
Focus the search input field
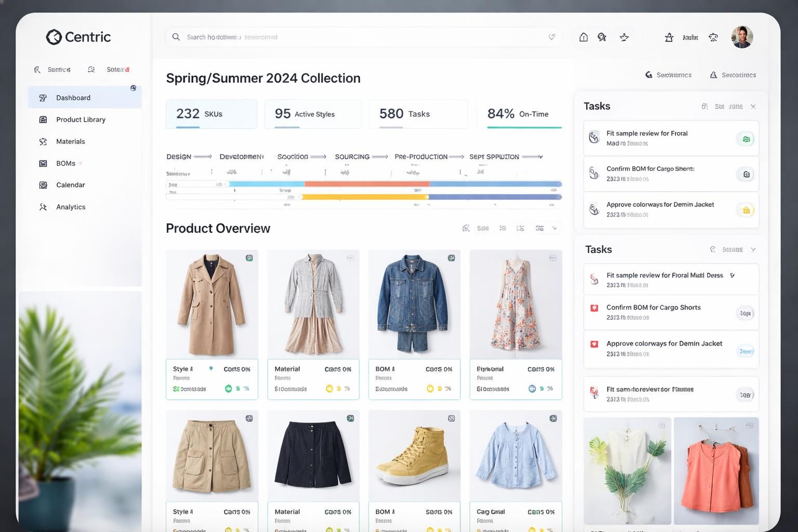point(364,37)
